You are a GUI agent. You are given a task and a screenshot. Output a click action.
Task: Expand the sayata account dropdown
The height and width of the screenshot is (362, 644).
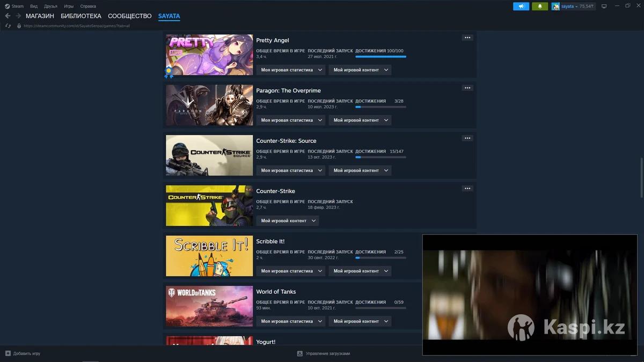pyautogui.click(x=577, y=6)
